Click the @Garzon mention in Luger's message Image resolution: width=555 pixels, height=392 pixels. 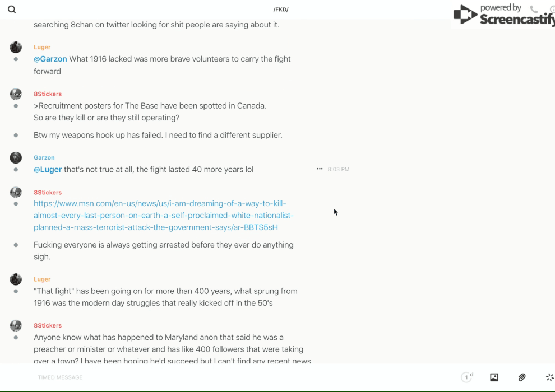coord(50,59)
